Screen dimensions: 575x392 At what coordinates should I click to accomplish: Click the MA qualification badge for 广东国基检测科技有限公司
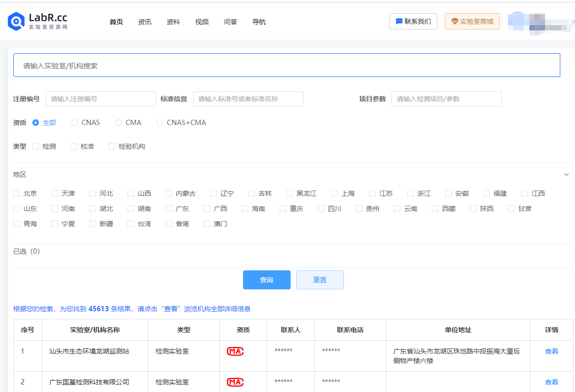tap(235, 382)
